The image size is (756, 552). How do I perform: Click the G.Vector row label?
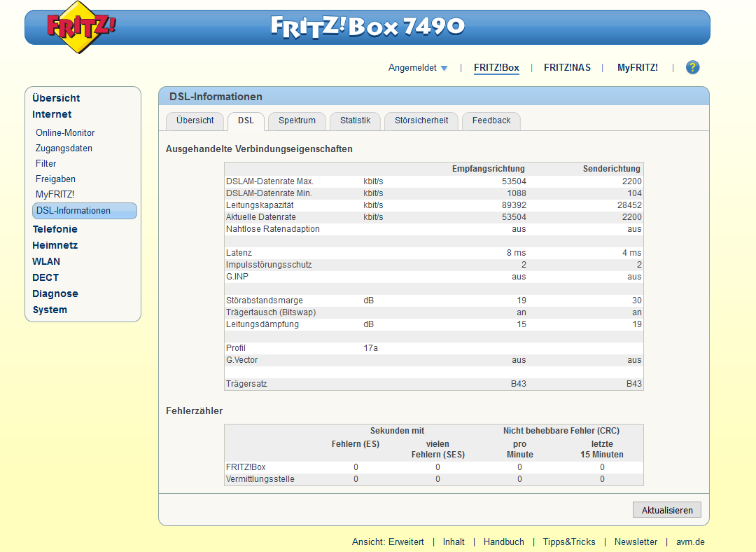(241, 360)
